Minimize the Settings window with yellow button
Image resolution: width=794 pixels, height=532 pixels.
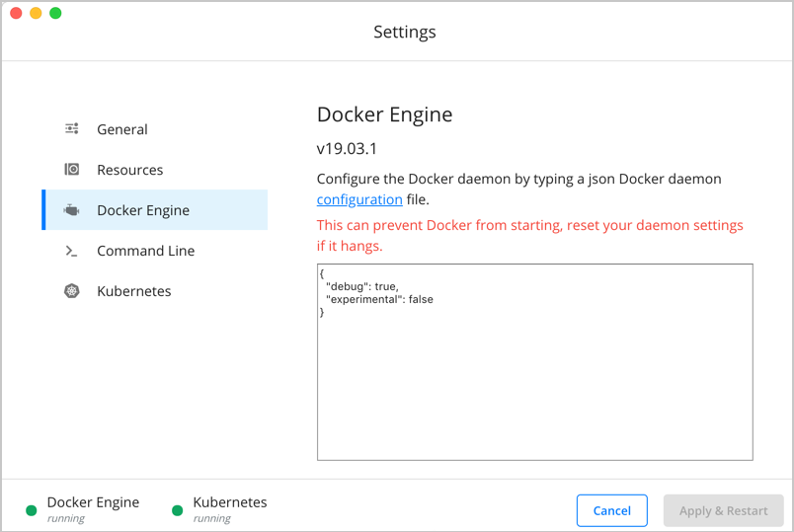36,13
